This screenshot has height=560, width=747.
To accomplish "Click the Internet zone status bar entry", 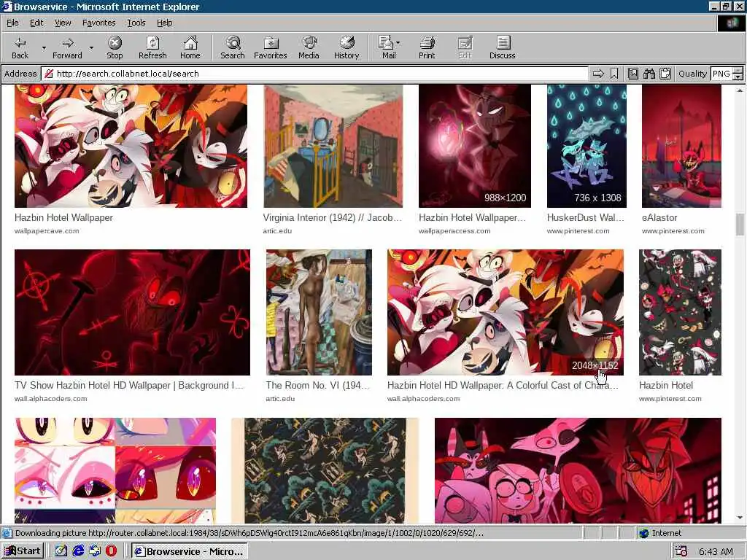I will (661, 533).
